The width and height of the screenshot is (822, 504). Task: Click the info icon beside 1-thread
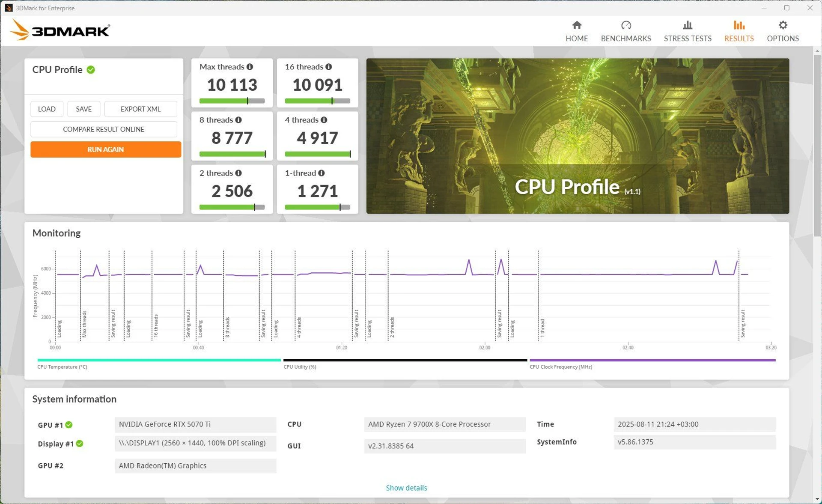pos(321,173)
